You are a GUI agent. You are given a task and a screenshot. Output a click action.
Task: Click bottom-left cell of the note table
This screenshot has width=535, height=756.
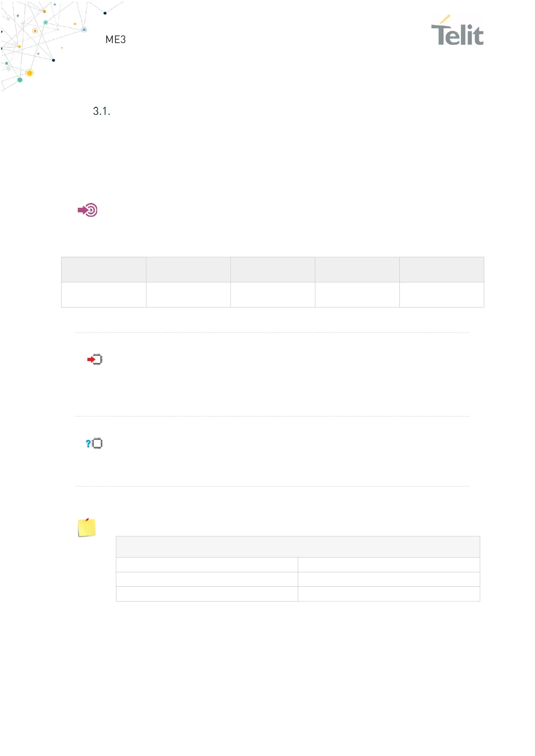pyautogui.click(x=207, y=594)
